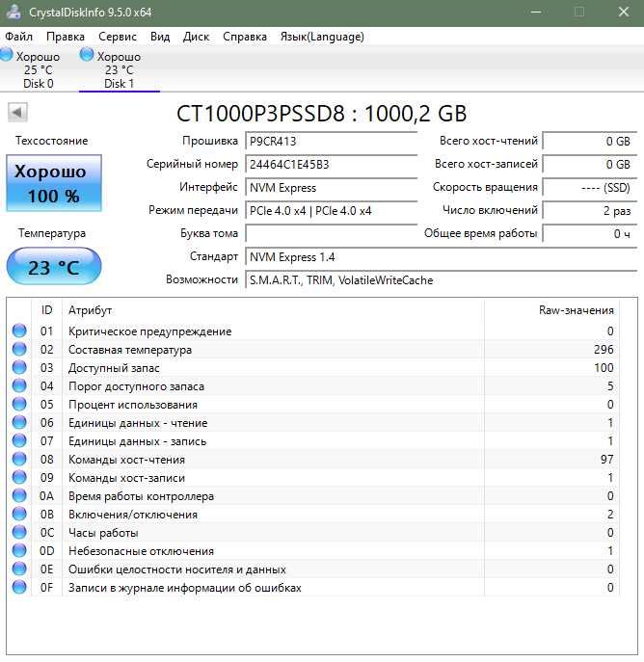Click the disk title CT1000P3PSSD8 : 1000,2 GB

tap(321, 113)
